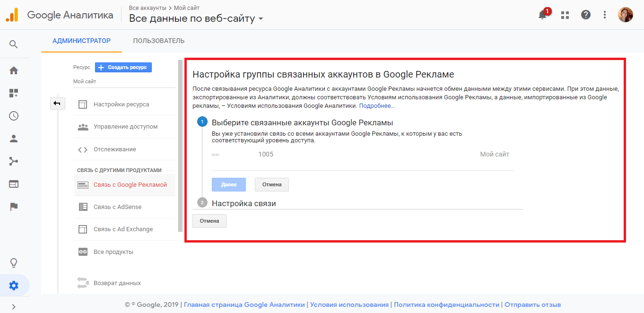Open Acquisition reports branching icon

[x=14, y=161]
